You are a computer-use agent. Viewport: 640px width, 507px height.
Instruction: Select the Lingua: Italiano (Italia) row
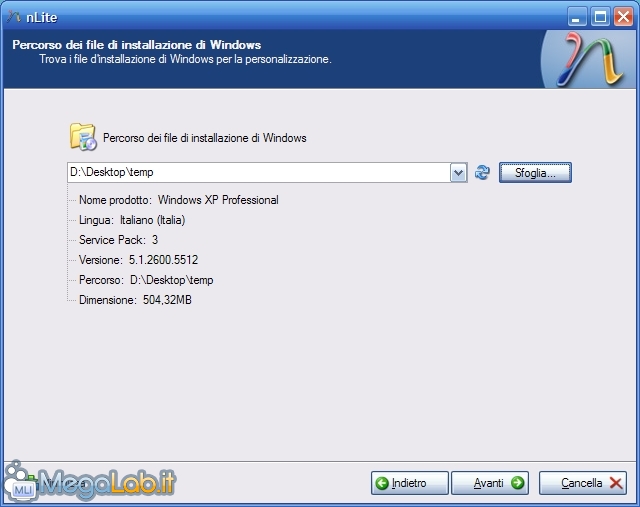click(x=132, y=220)
